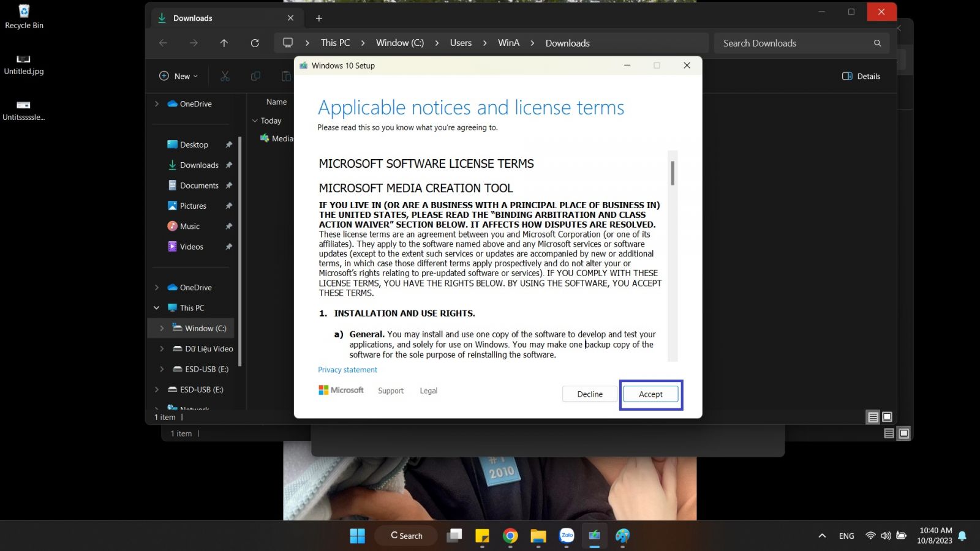Open the Recycle Bin desktop icon
The image size is (980, 551).
[24, 17]
